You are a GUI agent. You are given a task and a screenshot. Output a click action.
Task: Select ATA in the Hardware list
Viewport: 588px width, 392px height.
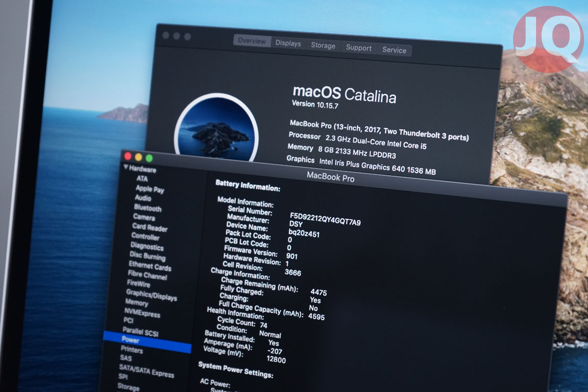click(x=142, y=179)
